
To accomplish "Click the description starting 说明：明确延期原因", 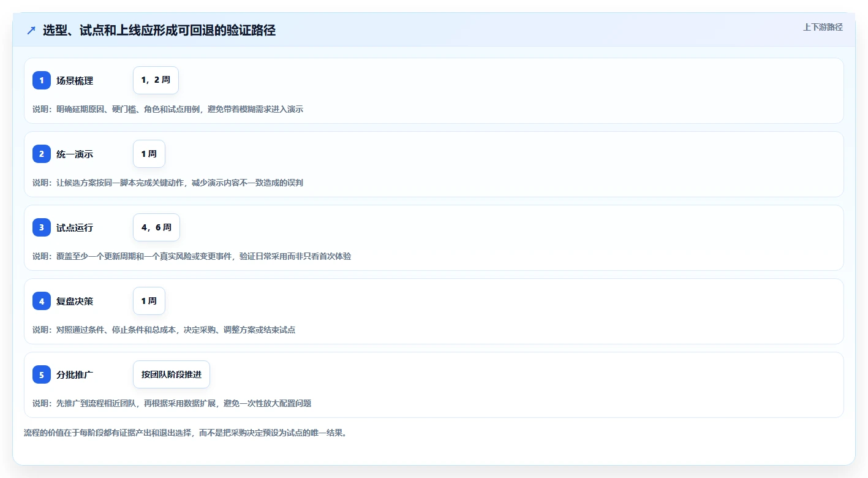I will point(168,109).
